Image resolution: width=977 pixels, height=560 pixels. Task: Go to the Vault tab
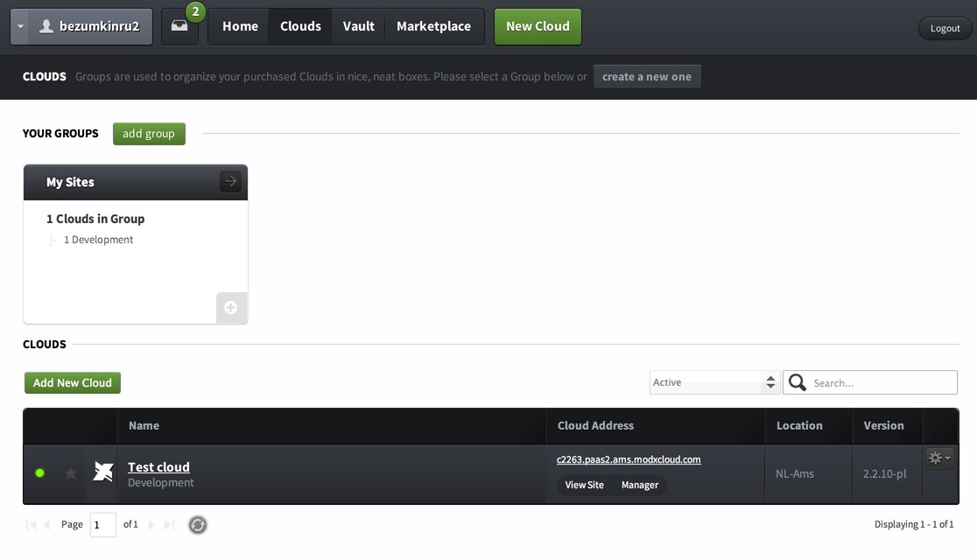(359, 26)
